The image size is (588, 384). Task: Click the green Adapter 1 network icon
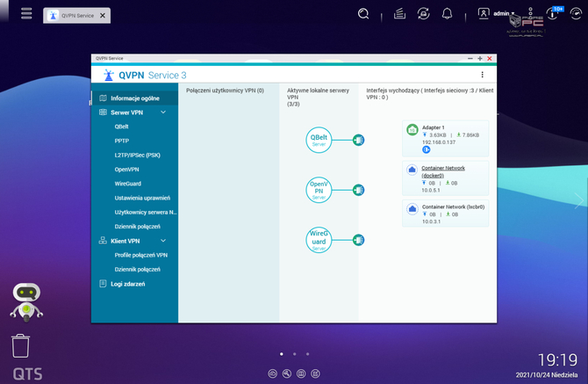pos(412,130)
